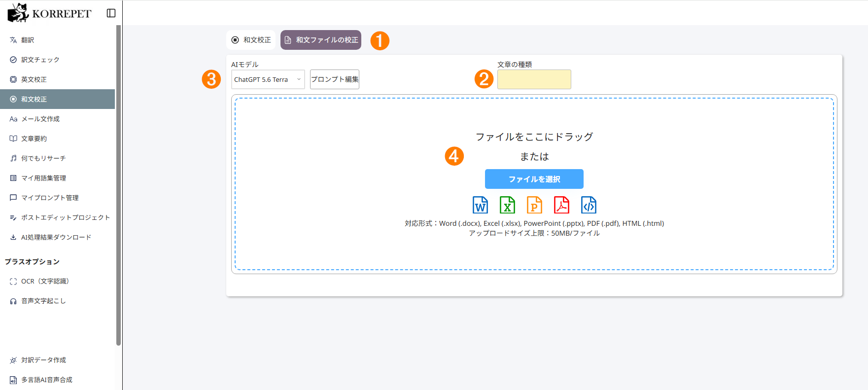Screen dimensions: 868x390
Task: Open 英文校正 from the sidebar
Action: tap(57, 79)
